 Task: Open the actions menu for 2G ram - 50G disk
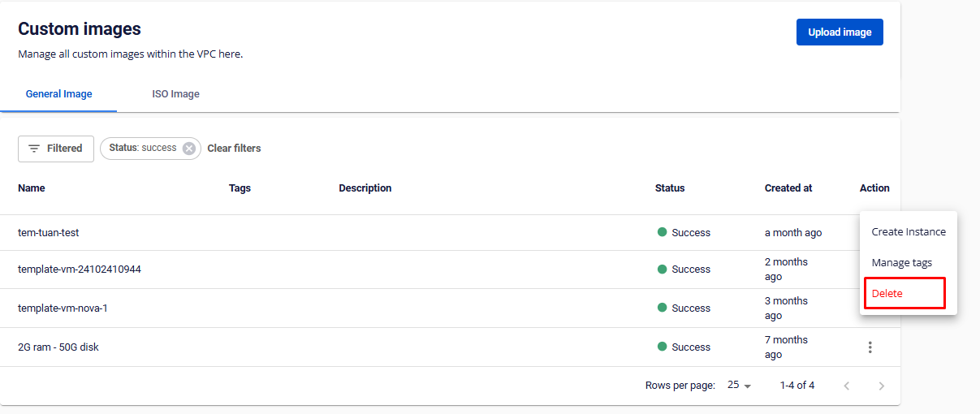870,347
